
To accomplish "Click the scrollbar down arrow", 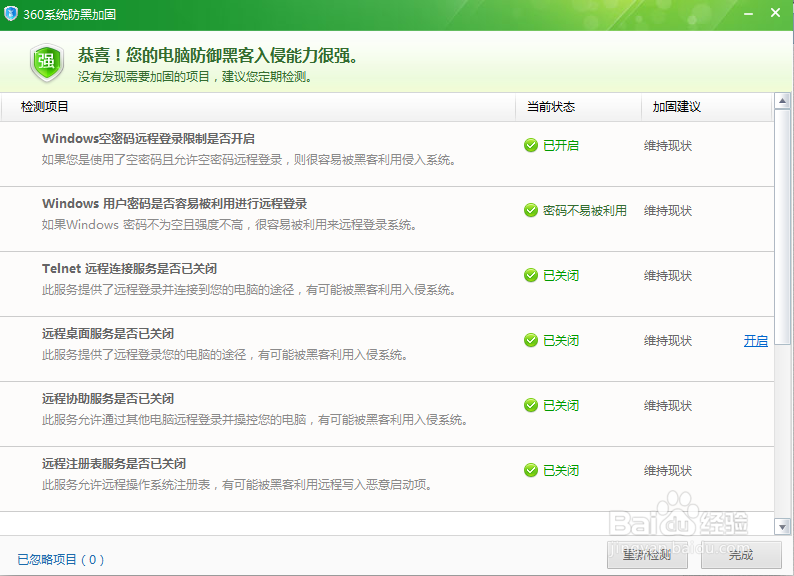I will [782, 527].
